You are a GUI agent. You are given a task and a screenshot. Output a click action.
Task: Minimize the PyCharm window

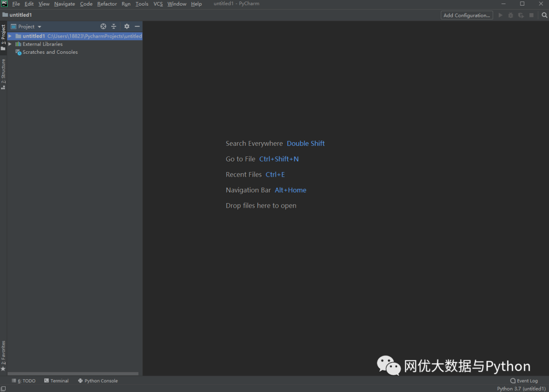pos(503,4)
